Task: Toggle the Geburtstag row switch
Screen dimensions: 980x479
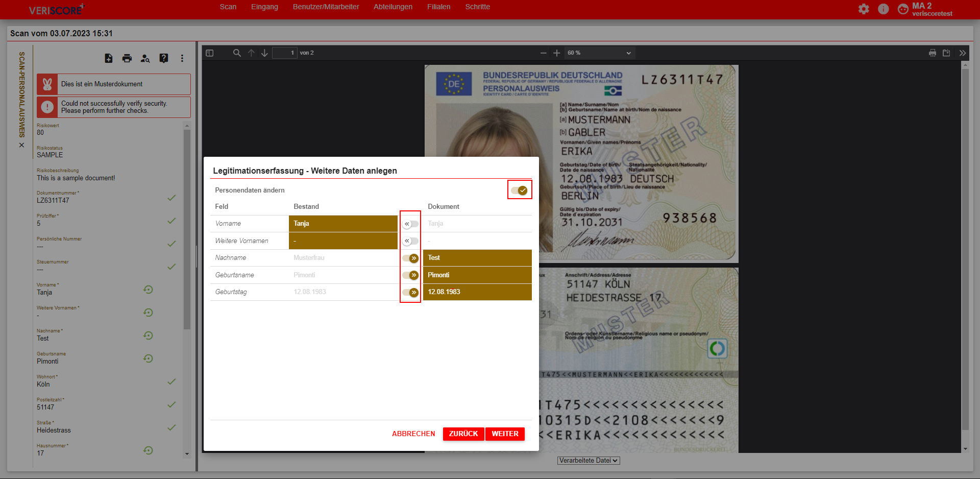Action: [410, 292]
